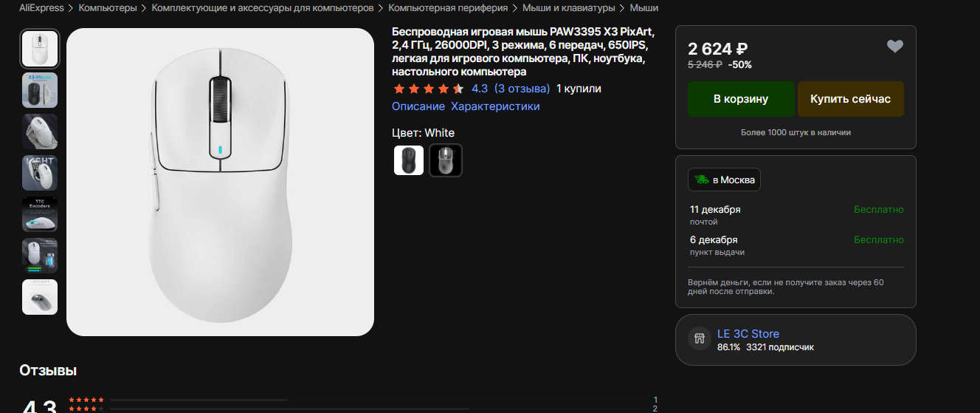
Task: Click the LE 3C Store shop icon
Action: pos(698,339)
